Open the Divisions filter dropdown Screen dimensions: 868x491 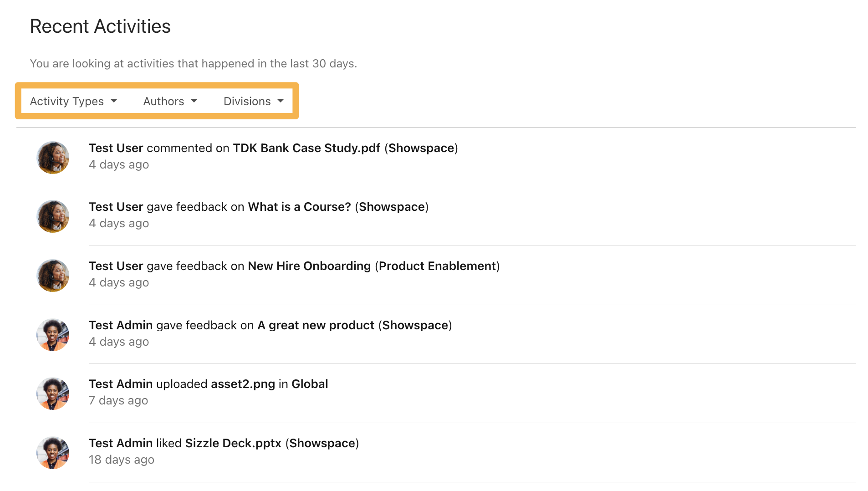coord(254,101)
